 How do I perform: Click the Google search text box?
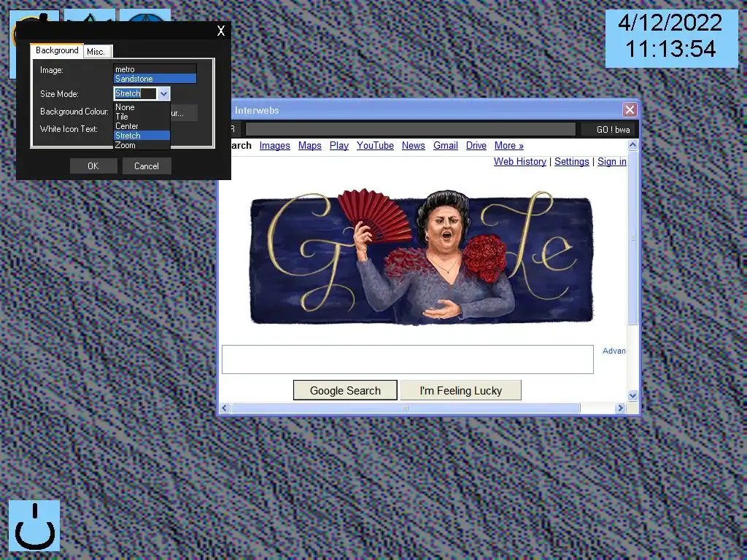tap(408, 359)
